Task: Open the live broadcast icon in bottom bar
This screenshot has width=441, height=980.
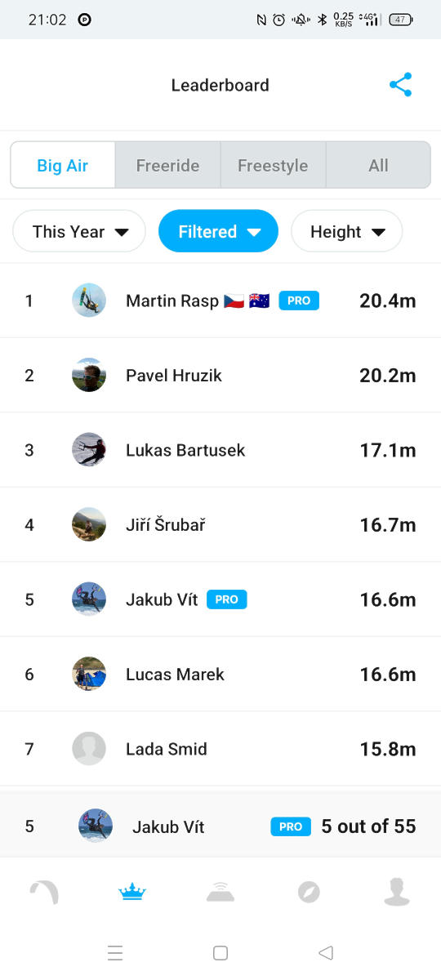Action: (220, 893)
